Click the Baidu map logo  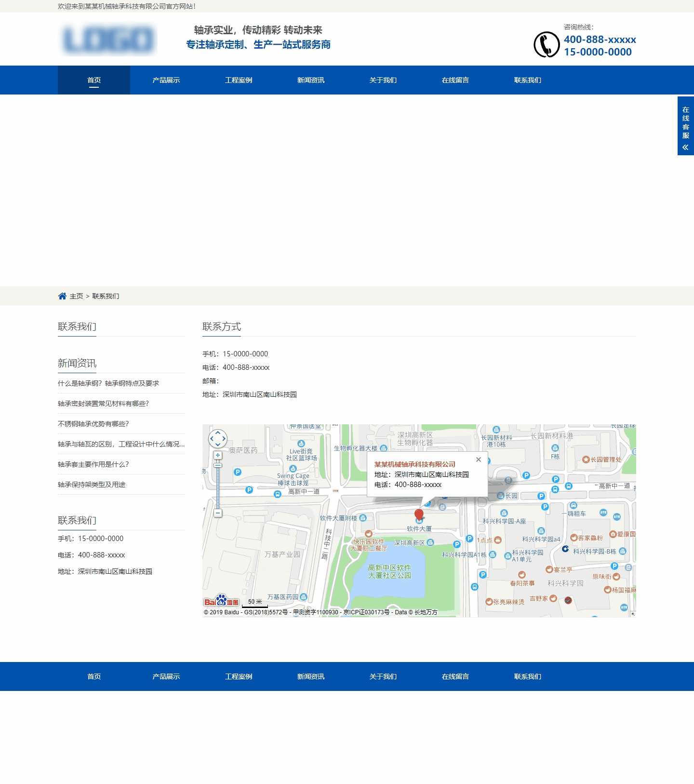tap(221, 600)
